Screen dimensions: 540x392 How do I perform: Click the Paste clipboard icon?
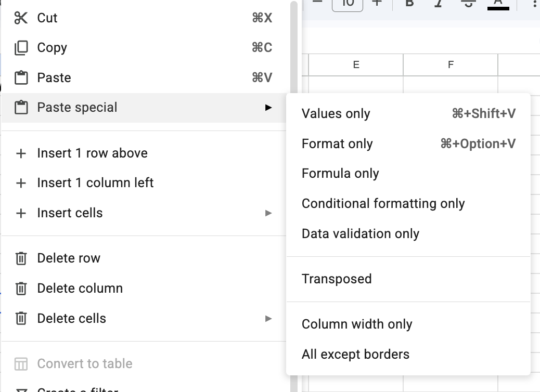[20, 77]
